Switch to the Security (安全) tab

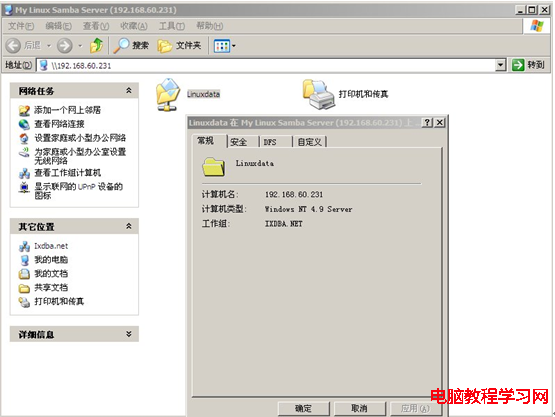[x=239, y=142]
